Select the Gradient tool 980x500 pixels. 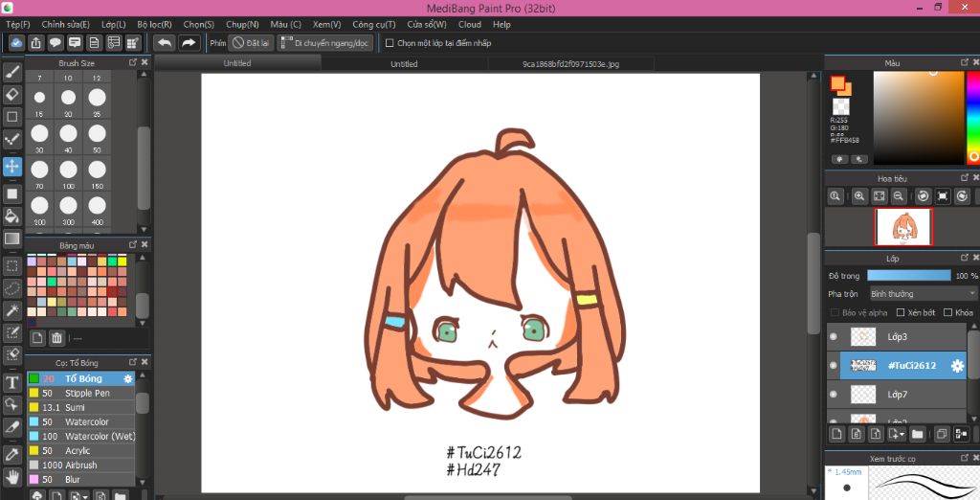pos(11,239)
